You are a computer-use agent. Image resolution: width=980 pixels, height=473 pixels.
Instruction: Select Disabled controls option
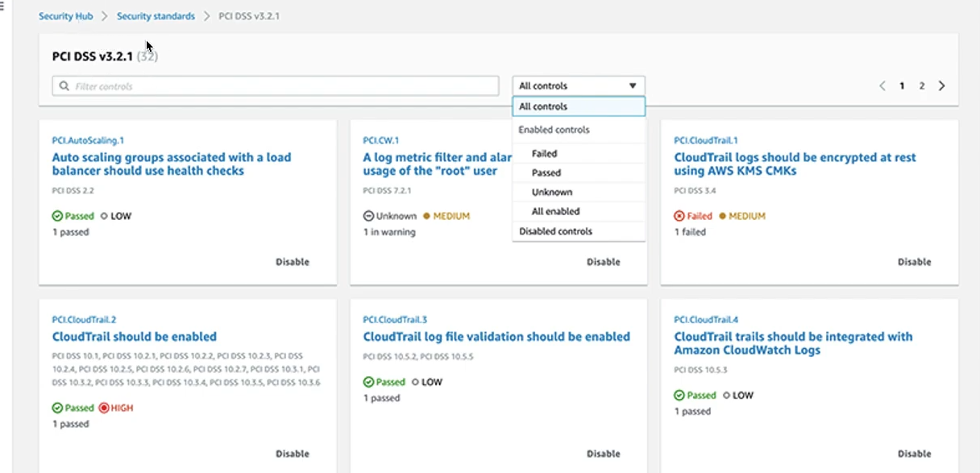[555, 231]
